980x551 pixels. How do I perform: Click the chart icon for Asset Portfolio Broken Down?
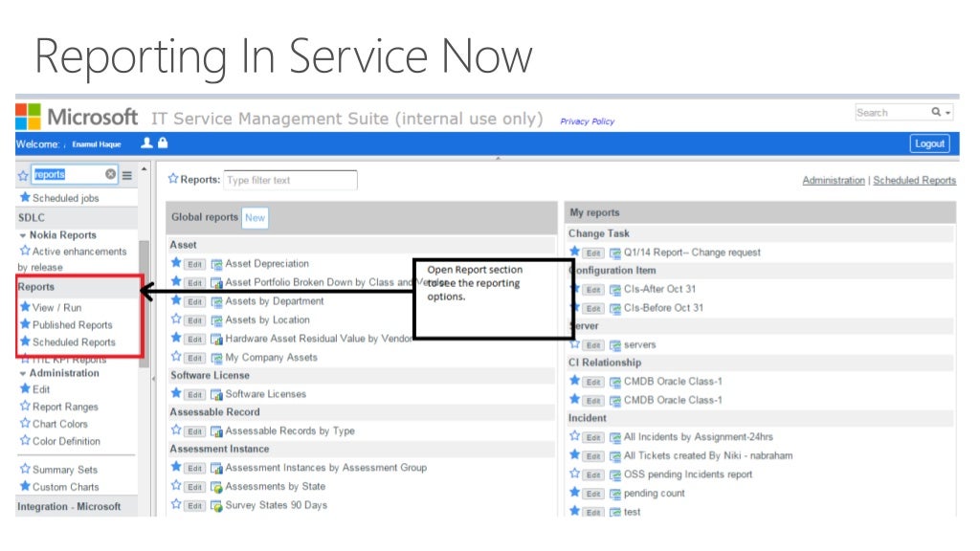click(216, 283)
